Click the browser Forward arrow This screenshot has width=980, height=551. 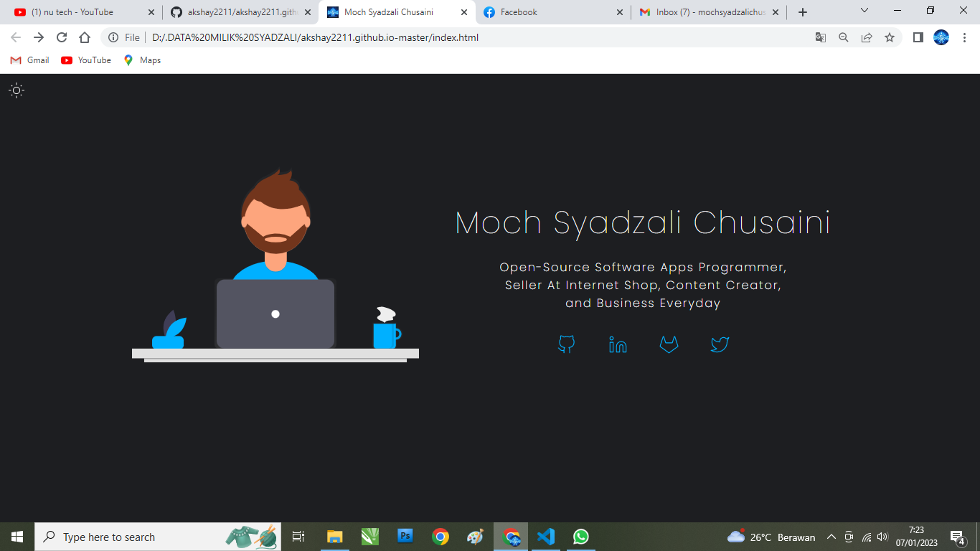(x=39, y=37)
